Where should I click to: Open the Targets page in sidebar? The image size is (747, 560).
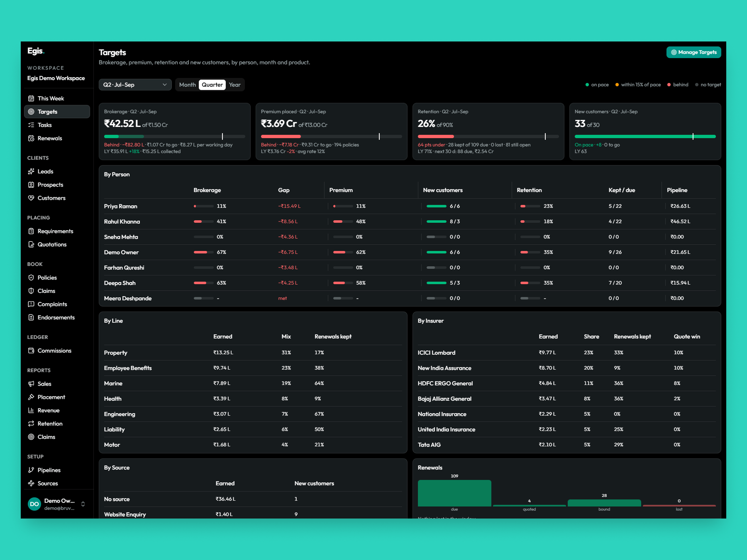(57, 112)
